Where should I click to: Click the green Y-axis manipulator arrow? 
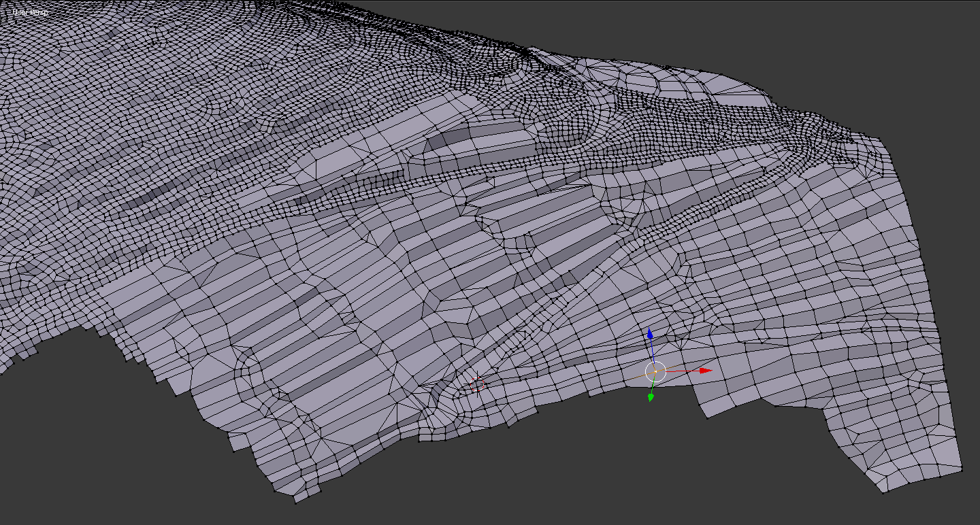pyautogui.click(x=651, y=397)
